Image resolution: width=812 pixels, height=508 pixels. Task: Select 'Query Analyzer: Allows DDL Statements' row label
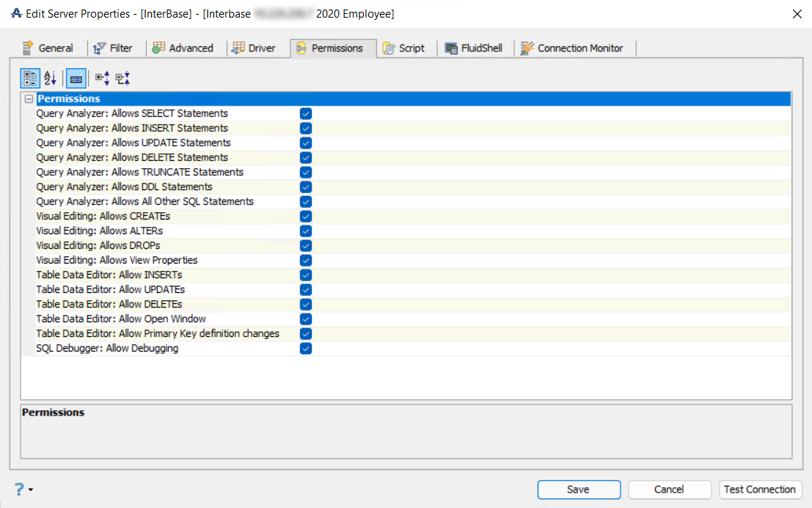pos(124,186)
